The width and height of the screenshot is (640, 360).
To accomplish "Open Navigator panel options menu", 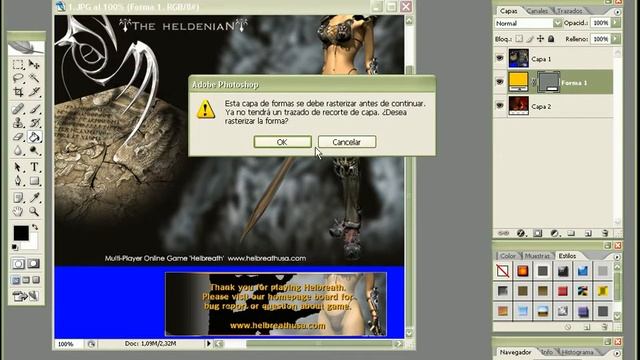I will 617,353.
